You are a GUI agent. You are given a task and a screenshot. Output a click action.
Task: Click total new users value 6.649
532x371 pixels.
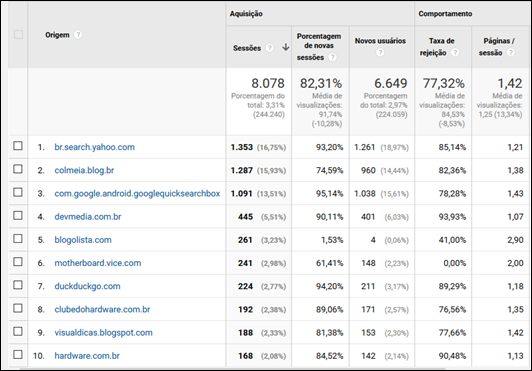(391, 83)
